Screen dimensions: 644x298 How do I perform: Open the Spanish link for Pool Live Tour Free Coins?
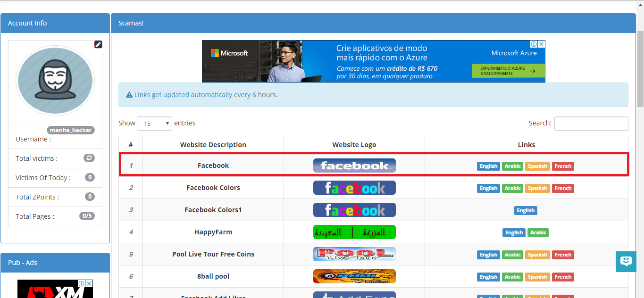pos(537,255)
